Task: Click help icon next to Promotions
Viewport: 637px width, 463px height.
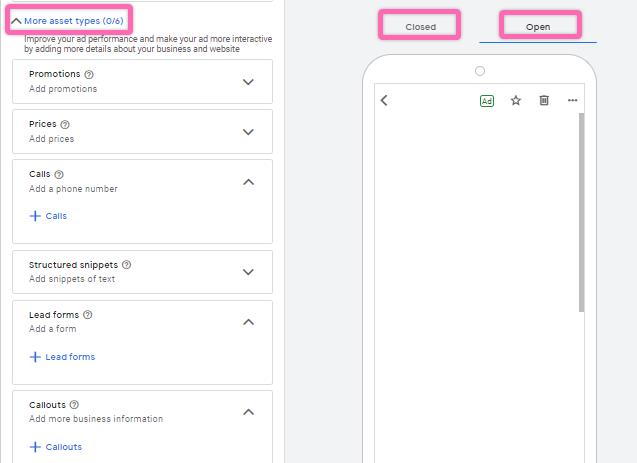Action: (x=89, y=75)
